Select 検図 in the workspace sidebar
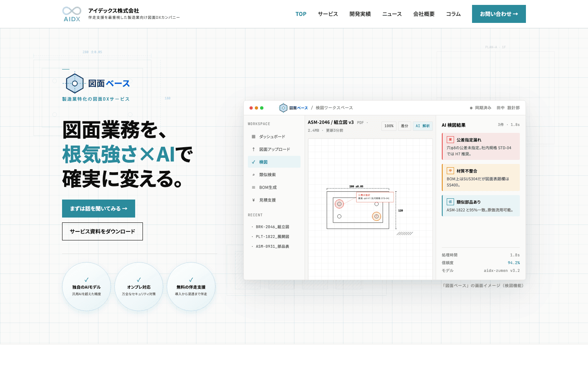The height and width of the screenshot is (368, 588). tap(274, 162)
